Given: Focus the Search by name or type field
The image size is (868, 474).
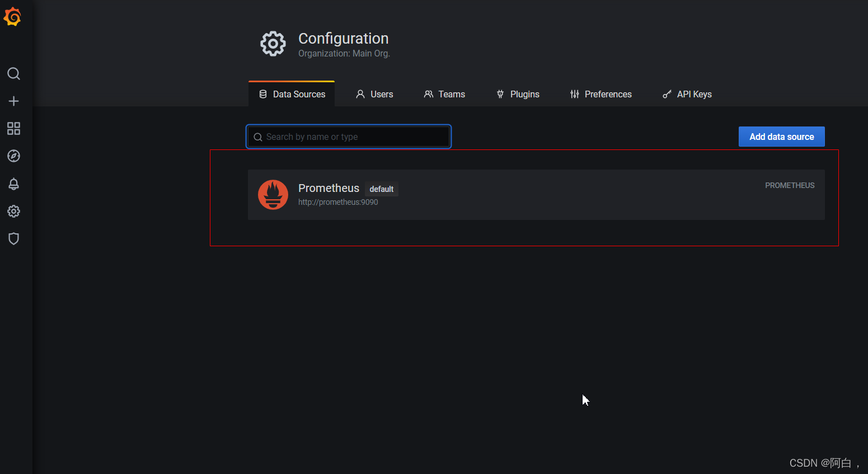Looking at the screenshot, I should (349, 137).
